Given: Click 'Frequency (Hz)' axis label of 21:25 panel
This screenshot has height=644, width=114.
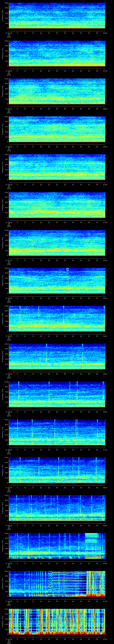Looking at the screenshot, I should coord(3,16).
